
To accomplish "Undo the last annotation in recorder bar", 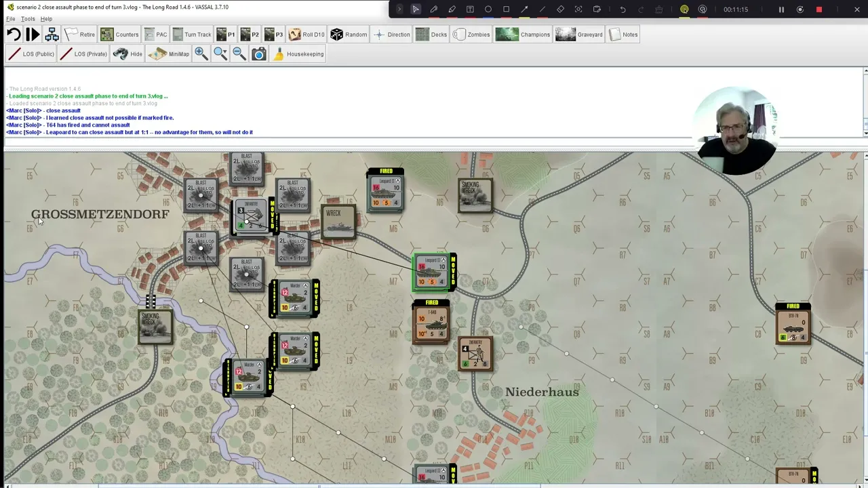I will click(623, 9).
